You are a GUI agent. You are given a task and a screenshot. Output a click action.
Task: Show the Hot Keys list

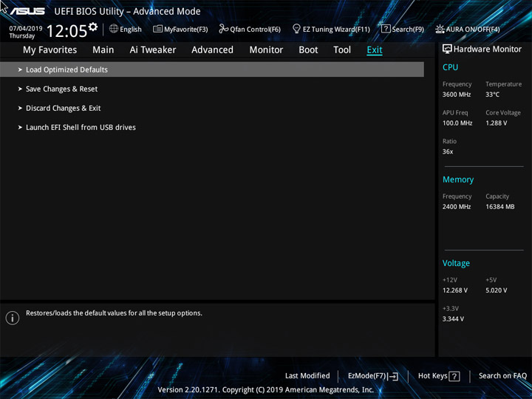432,375
